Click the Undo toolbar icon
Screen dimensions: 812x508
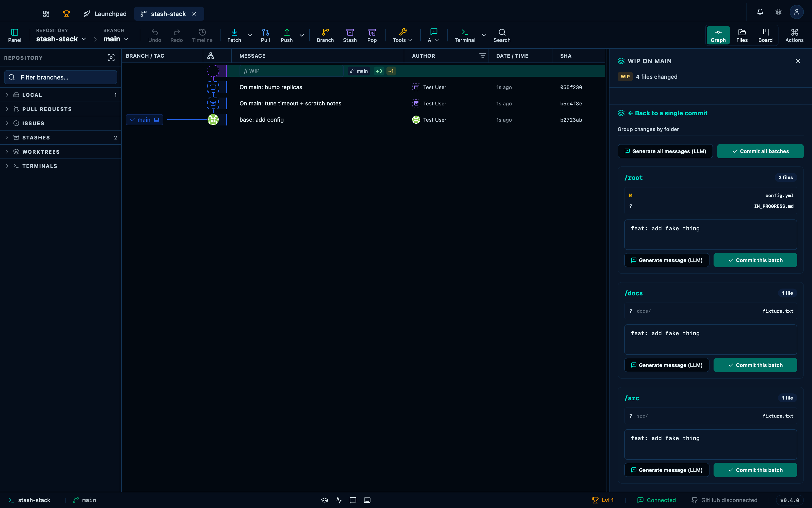155,35
